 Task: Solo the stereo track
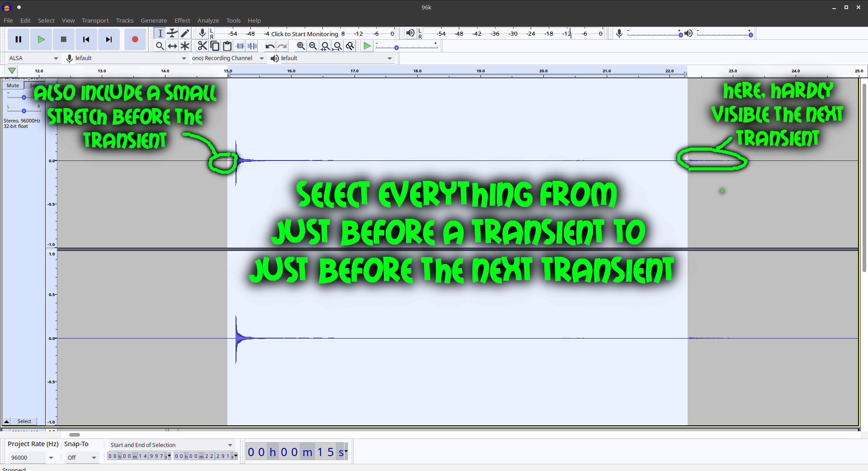click(33, 85)
